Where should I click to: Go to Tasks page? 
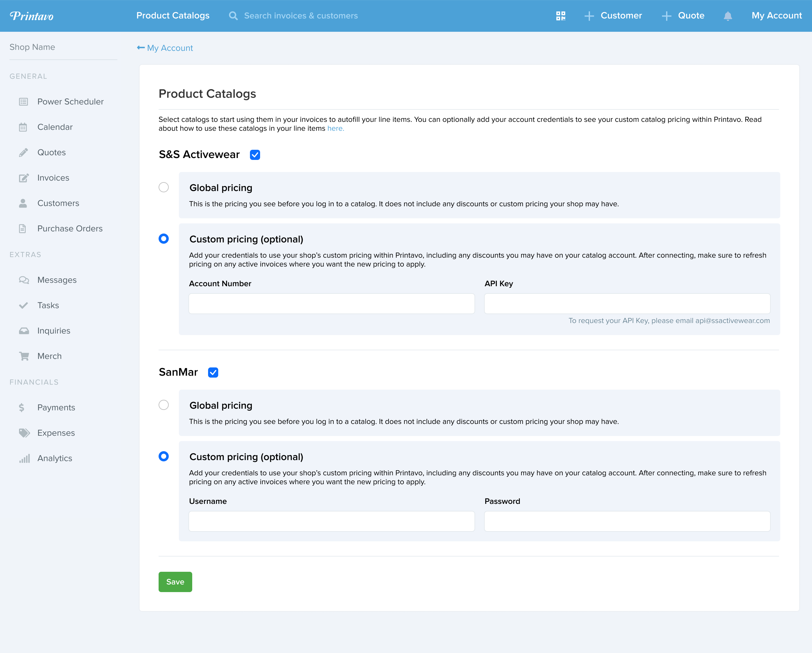[x=48, y=305]
